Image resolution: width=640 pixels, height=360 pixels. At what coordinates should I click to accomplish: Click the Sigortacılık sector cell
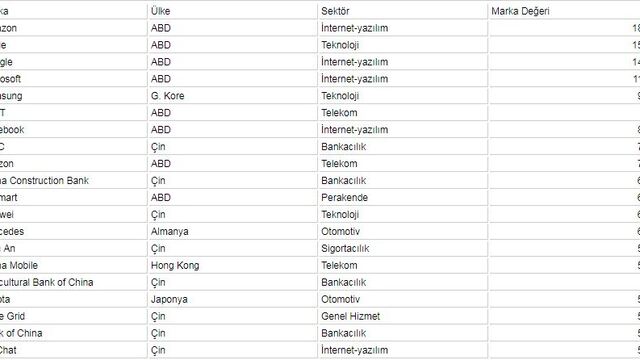pyautogui.click(x=345, y=248)
